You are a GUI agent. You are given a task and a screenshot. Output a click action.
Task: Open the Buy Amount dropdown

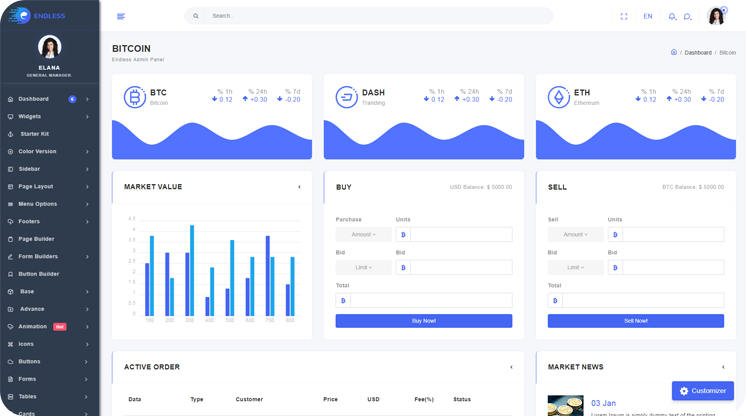pos(363,235)
